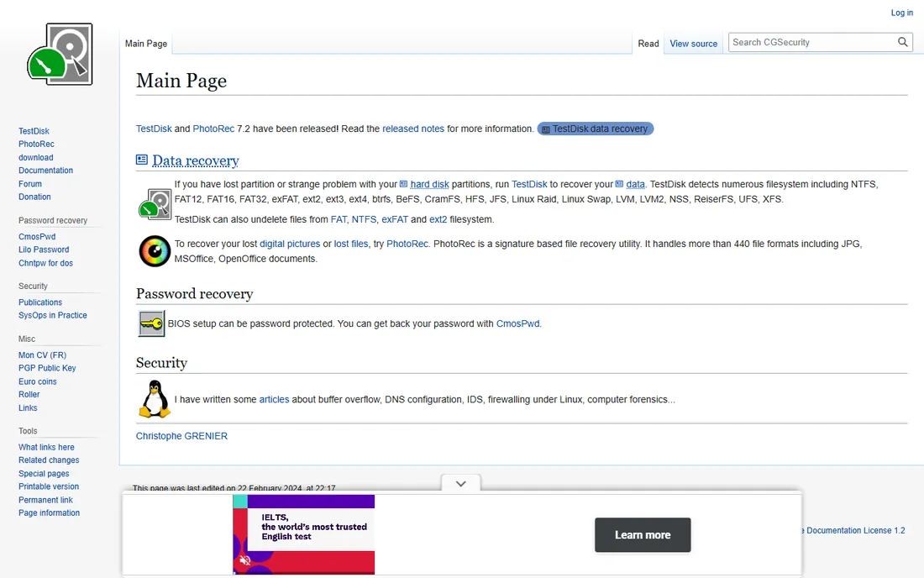Click the muted speaker icon on ad
This screenshot has width=924, height=578.
245,560
